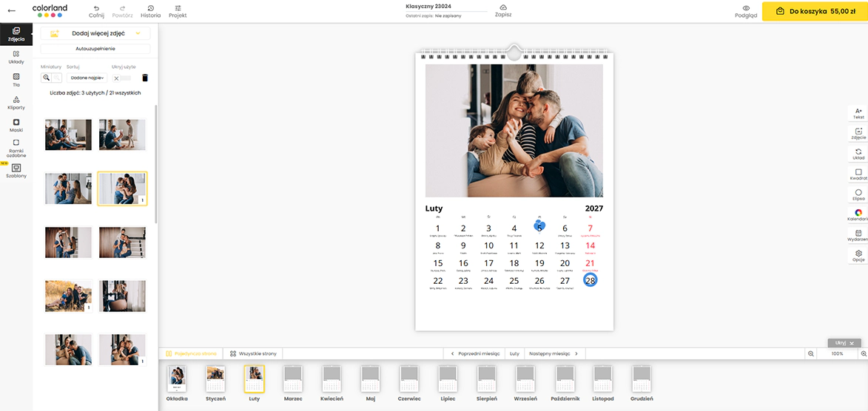The image size is (868, 411).
Task: Zoom in the canvas near 100%
Action: [863, 353]
